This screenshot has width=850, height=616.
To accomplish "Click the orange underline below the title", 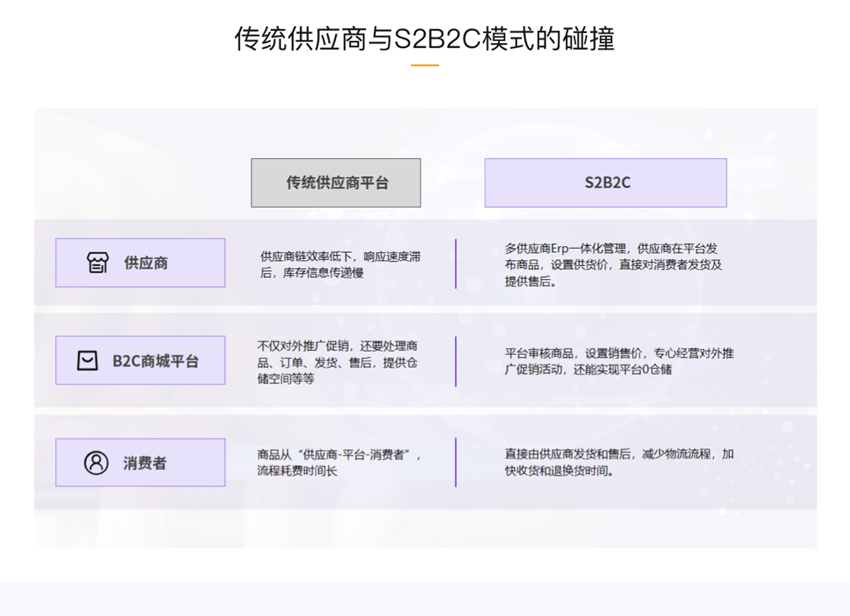I will click(425, 65).
